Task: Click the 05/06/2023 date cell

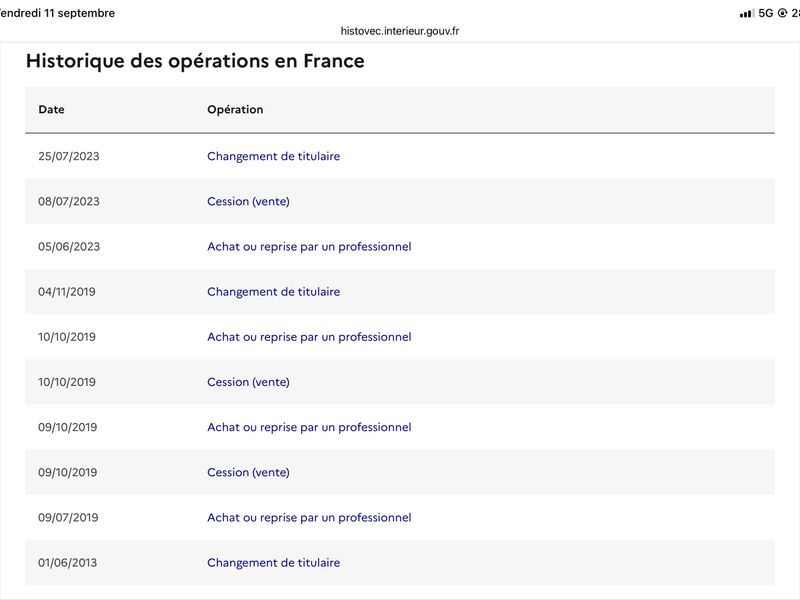Action: tap(69, 246)
